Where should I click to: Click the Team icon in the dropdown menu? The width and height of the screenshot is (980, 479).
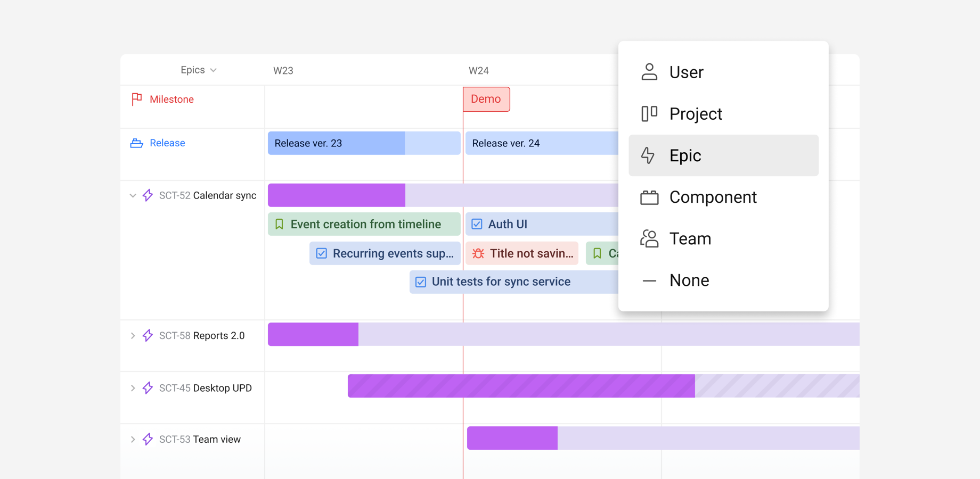click(649, 238)
